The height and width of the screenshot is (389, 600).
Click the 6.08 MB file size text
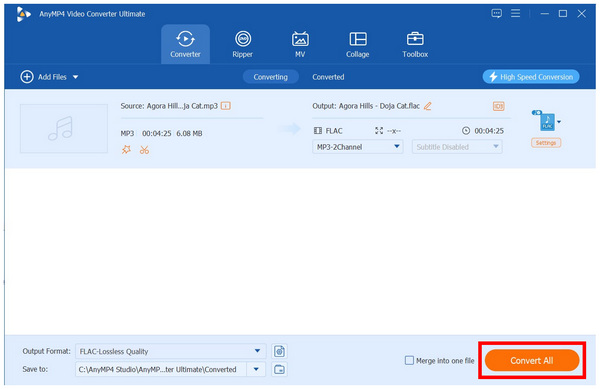click(x=189, y=133)
